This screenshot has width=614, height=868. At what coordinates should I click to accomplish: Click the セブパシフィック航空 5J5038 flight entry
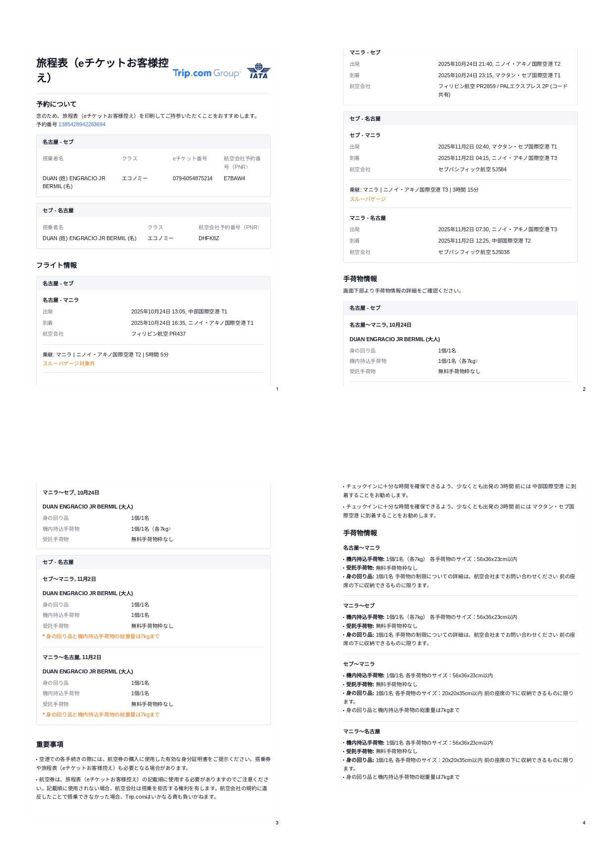click(473, 252)
